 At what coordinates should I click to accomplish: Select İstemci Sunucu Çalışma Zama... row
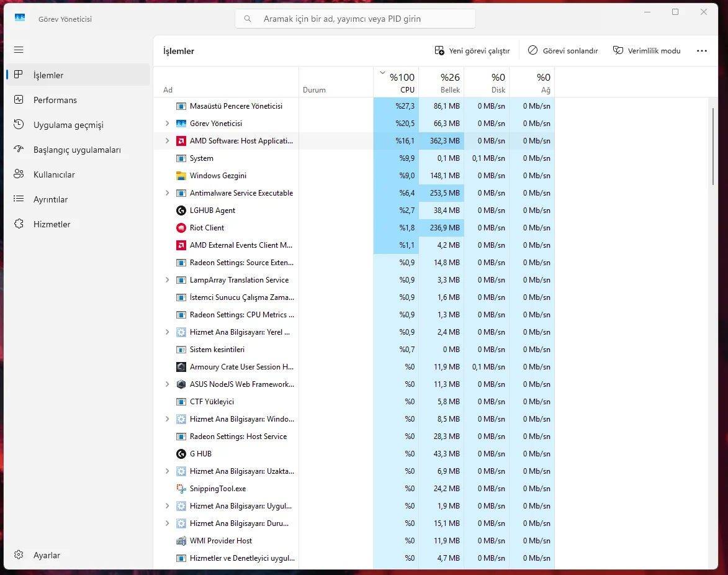click(x=354, y=297)
